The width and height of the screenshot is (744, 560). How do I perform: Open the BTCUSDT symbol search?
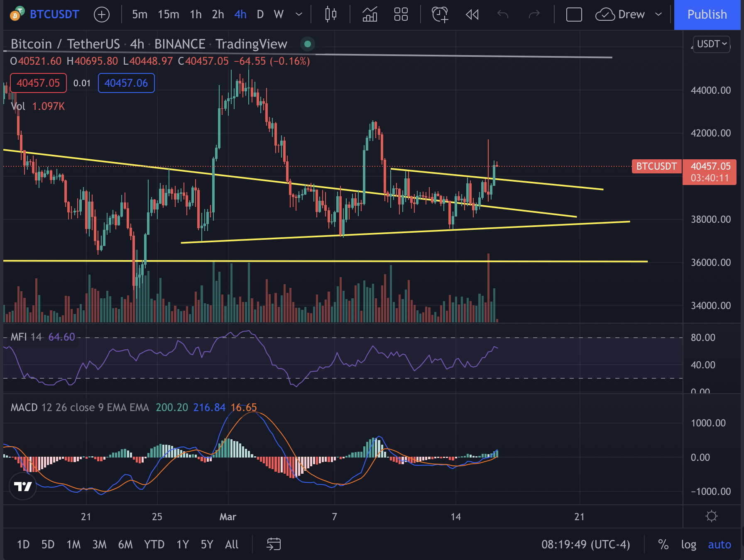click(54, 15)
